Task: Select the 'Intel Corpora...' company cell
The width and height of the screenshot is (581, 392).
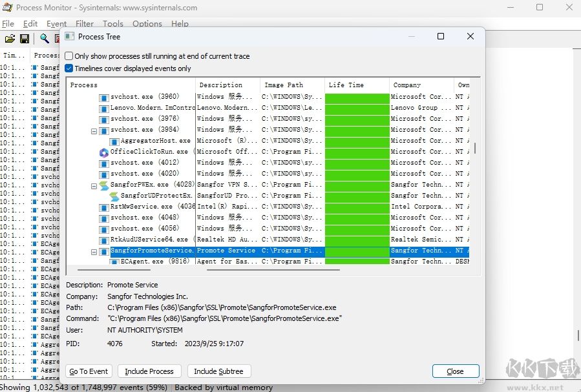Action: (x=421, y=207)
